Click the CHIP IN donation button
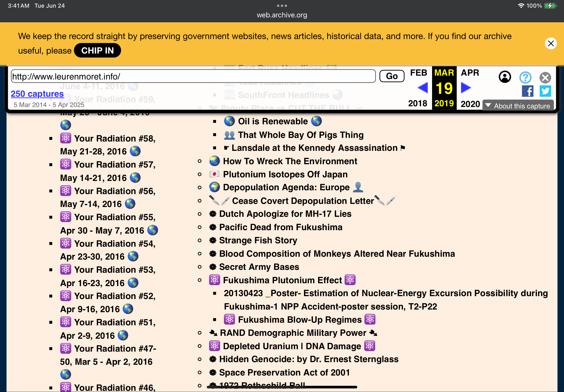 tap(98, 50)
